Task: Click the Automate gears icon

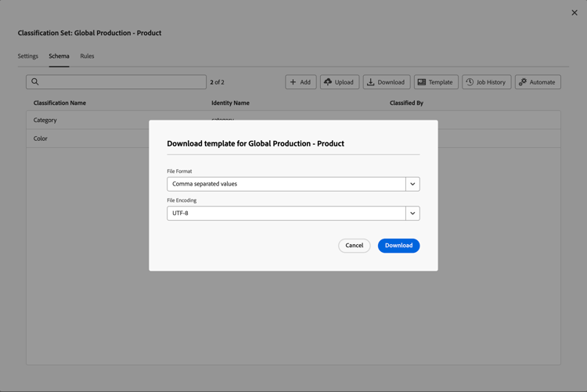Action: click(523, 82)
